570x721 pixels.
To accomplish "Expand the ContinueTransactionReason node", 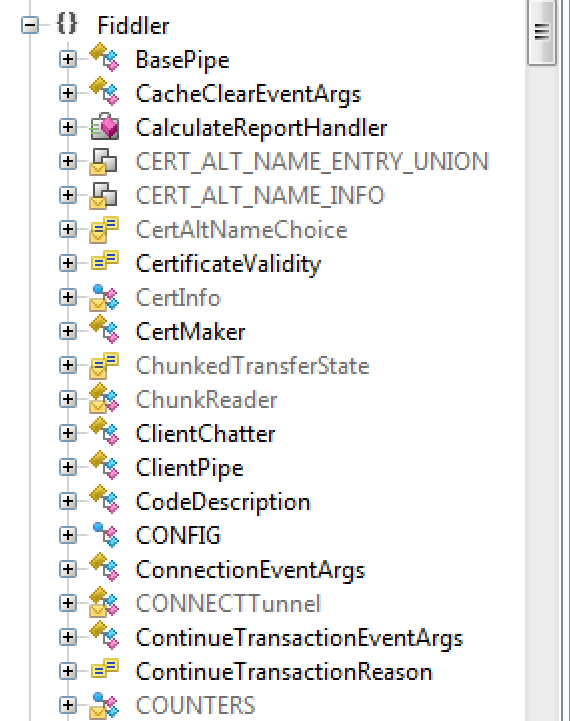I will (68, 671).
